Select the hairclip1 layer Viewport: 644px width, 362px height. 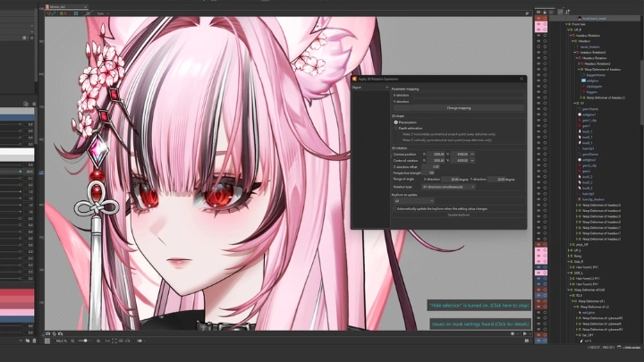click(589, 148)
